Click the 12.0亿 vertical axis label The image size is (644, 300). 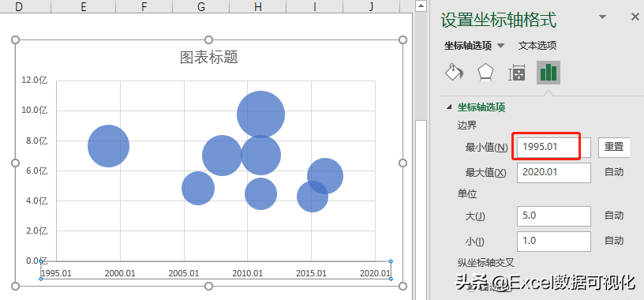35,81
